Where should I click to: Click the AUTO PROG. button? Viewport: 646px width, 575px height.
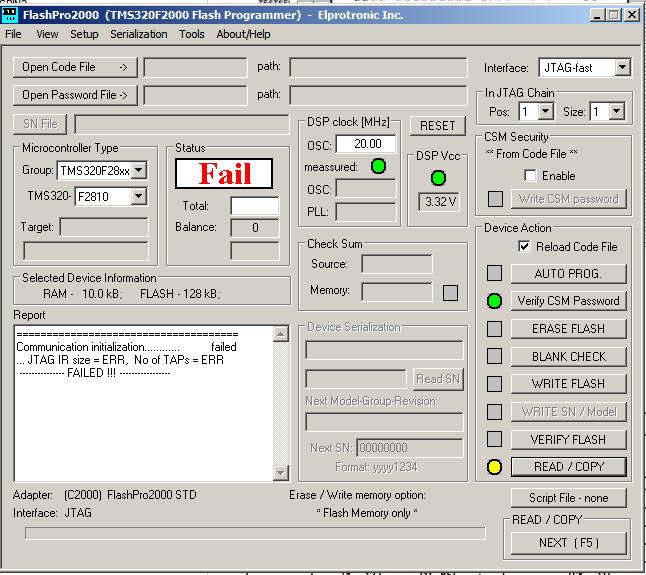pos(569,273)
